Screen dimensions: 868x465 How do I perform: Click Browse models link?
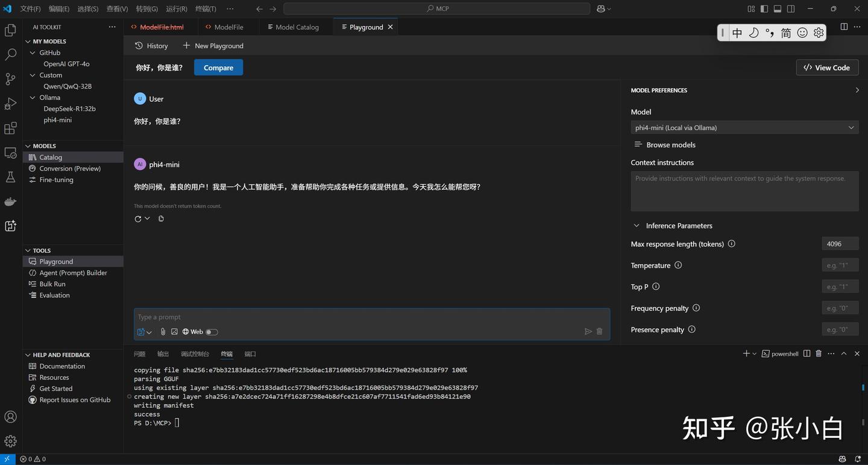click(665, 145)
